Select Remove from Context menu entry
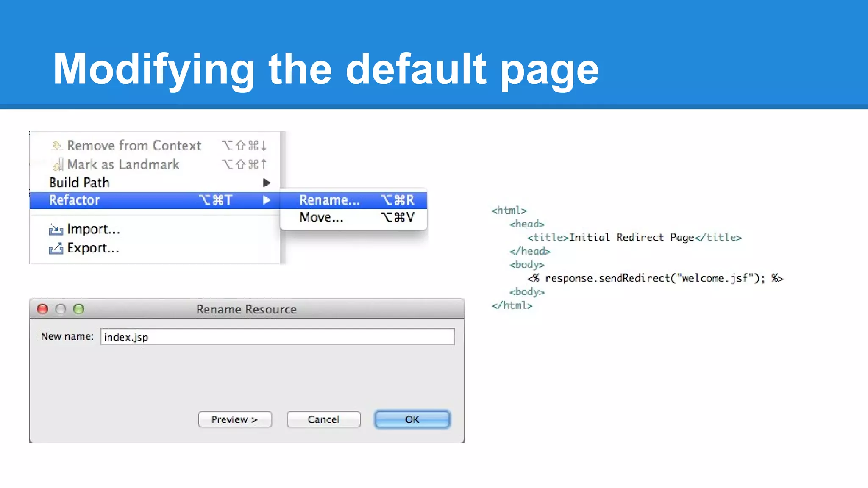Image resolution: width=868 pixels, height=488 pixels. (x=155, y=146)
